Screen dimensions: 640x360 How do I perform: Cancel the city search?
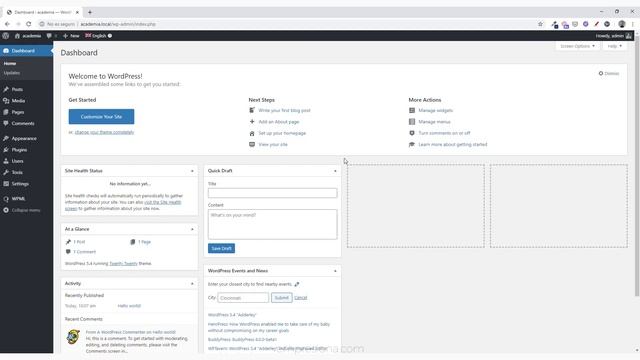click(x=300, y=298)
